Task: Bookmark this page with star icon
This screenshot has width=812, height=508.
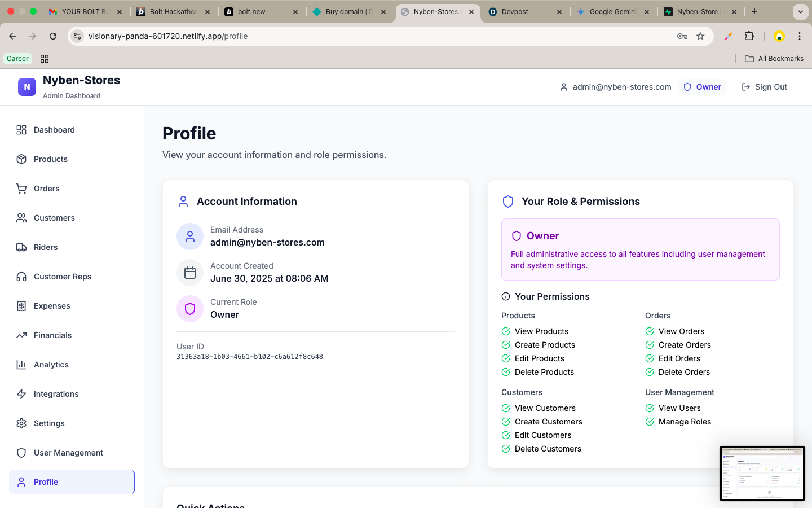Action: tap(700, 36)
